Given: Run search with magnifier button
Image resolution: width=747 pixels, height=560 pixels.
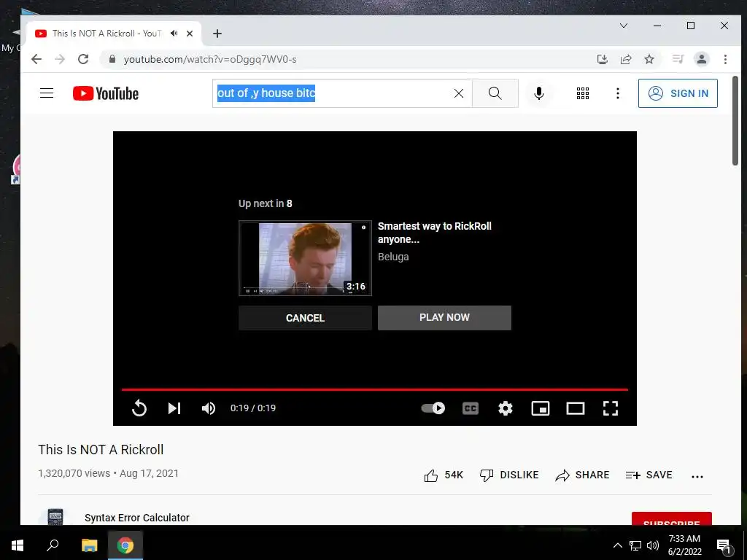Looking at the screenshot, I should tap(495, 93).
